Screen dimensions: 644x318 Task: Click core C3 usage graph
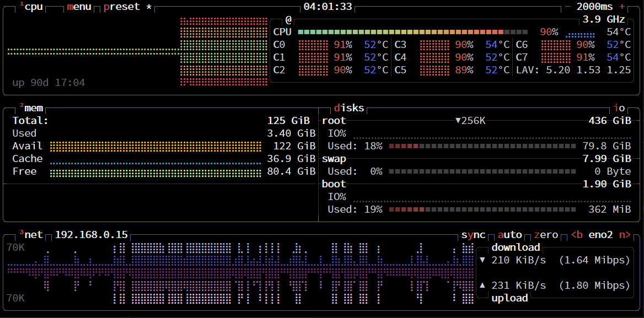coord(434,45)
